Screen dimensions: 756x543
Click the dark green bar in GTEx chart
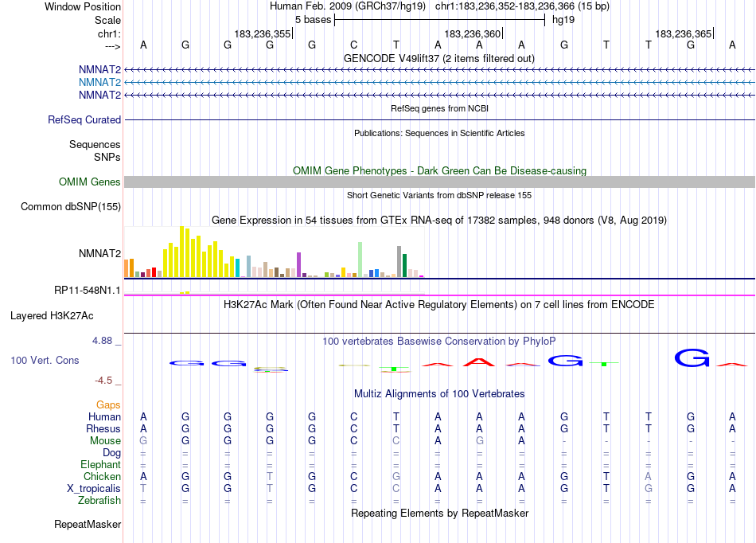[x=404, y=266]
